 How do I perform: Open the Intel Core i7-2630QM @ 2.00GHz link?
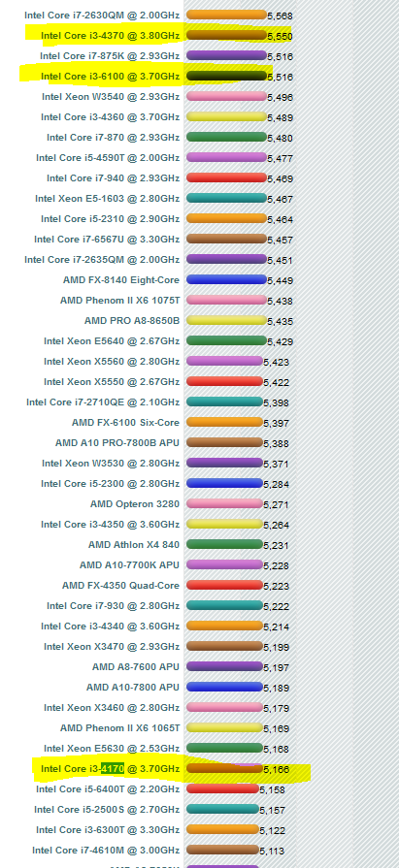click(x=102, y=16)
